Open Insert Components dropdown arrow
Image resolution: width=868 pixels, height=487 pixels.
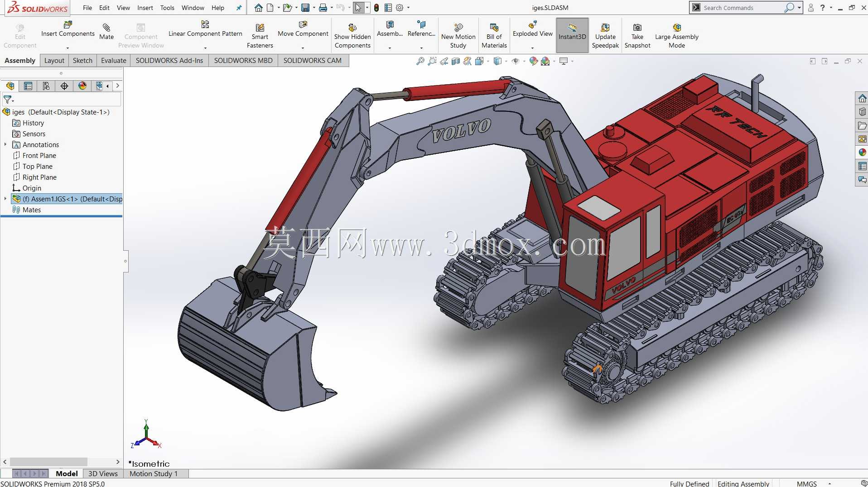pos(68,48)
